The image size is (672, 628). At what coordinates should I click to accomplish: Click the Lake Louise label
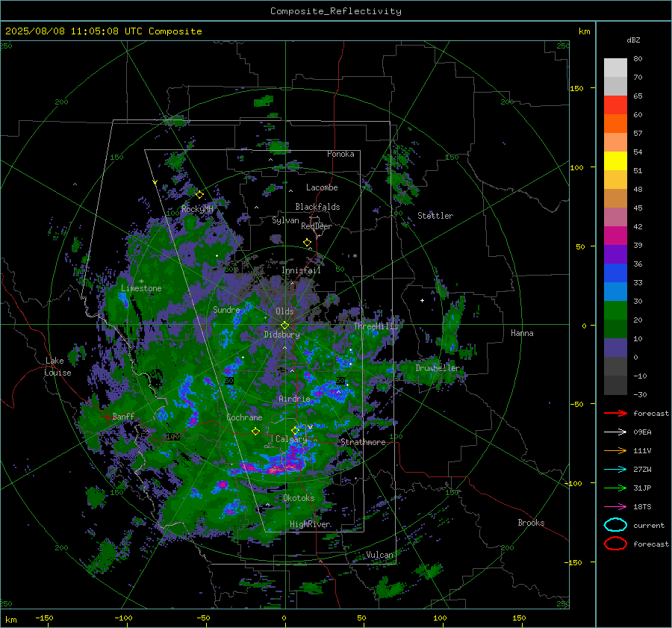point(57,367)
